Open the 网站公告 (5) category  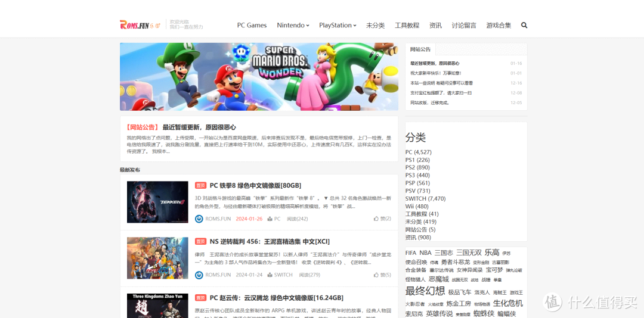click(420, 229)
